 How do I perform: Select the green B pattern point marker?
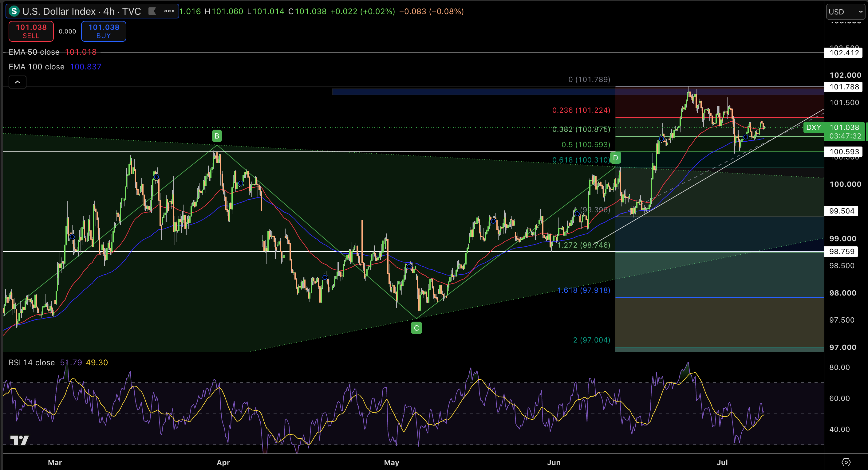click(217, 136)
